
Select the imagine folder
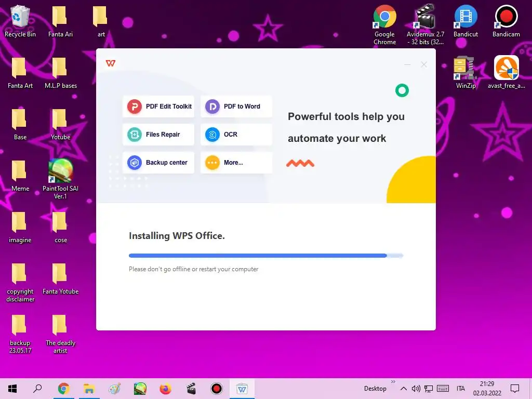click(20, 228)
